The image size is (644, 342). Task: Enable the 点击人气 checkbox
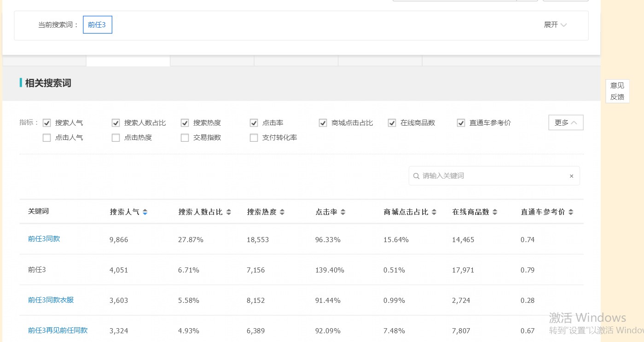coord(46,138)
